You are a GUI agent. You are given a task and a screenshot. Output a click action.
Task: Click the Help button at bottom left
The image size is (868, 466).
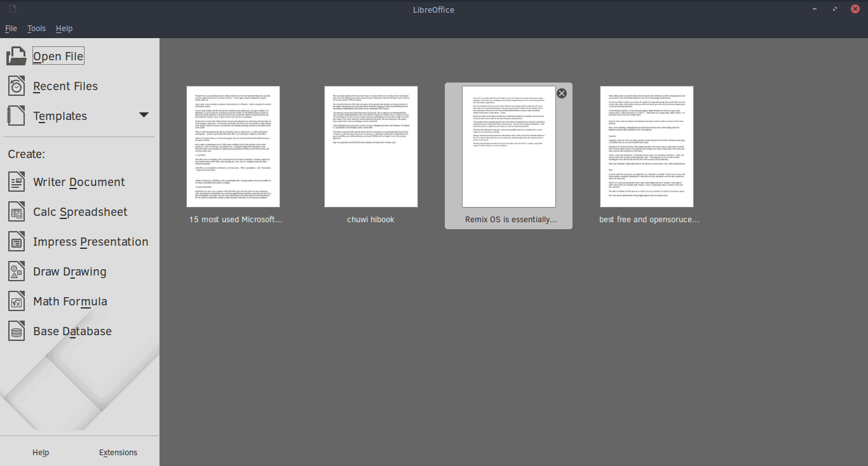point(41,452)
